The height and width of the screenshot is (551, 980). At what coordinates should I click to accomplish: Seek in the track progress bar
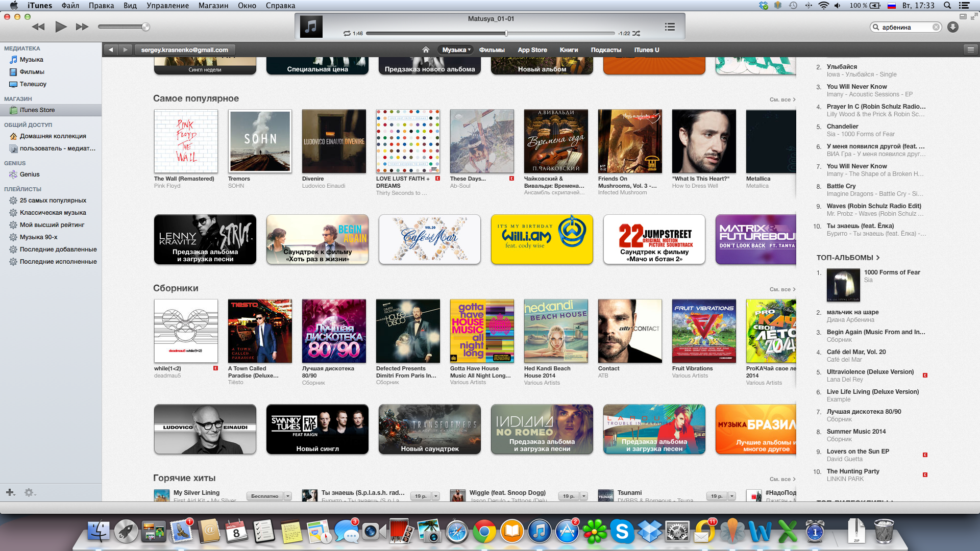(x=490, y=34)
